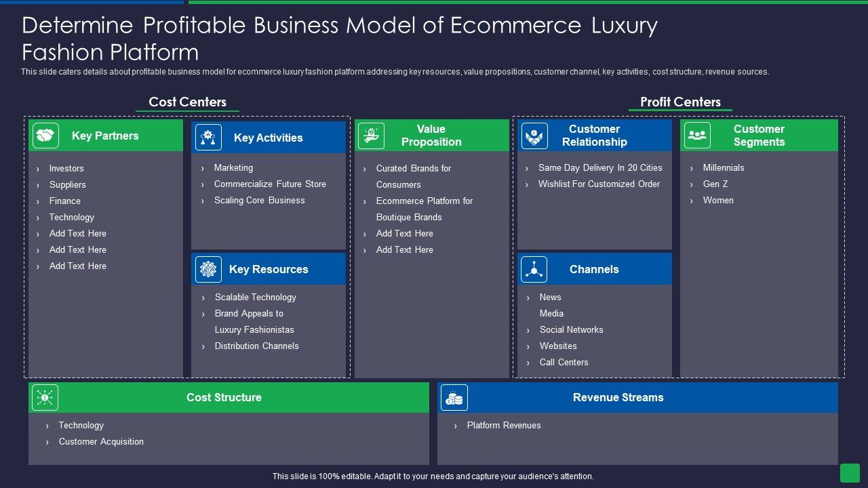The image size is (868, 488).
Task: Select the Customer Segments header
Action: pyautogui.click(x=759, y=136)
